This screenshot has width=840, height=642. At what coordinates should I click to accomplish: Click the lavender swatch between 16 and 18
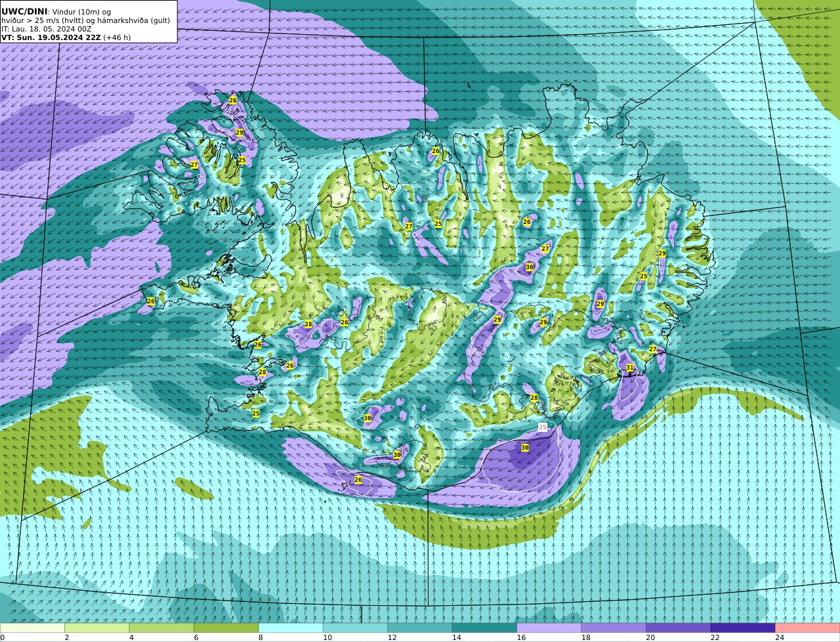click(549, 628)
